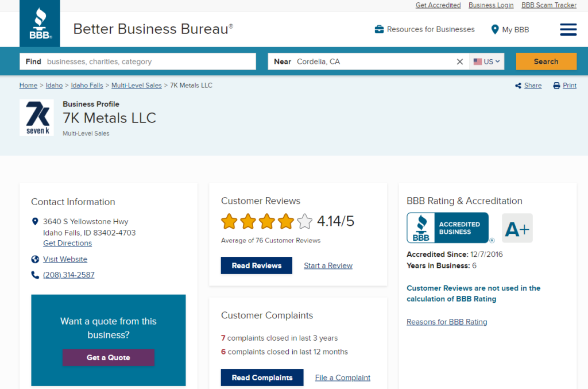Click the first gold review star
Image resolution: width=588 pixels, height=389 pixels.
(x=229, y=221)
